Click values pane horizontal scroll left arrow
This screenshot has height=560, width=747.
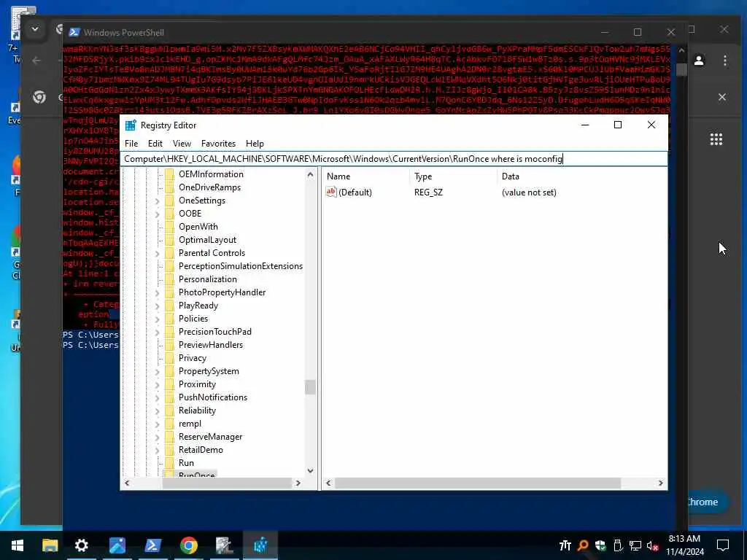pos(328,483)
